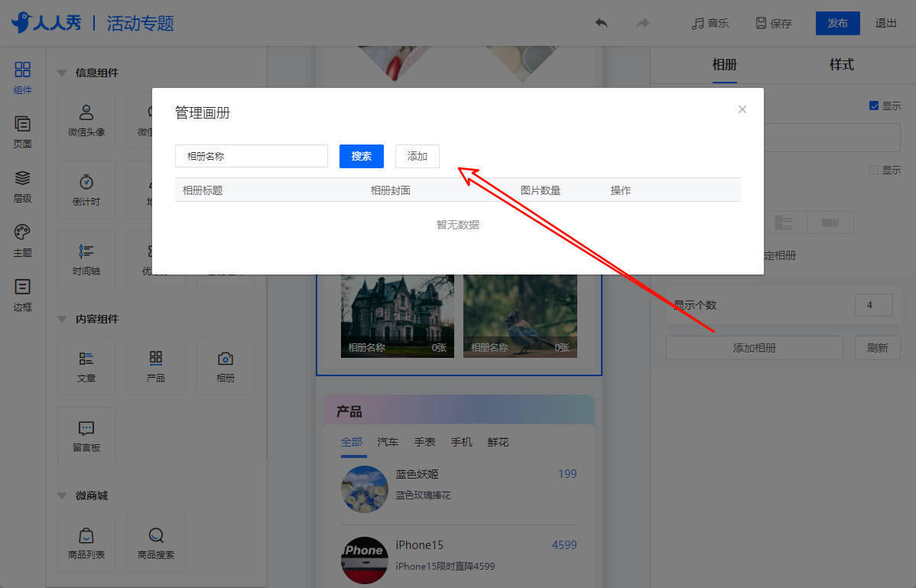The image size is (916, 588).
Task: Click the redo arrow icon
Action: click(x=642, y=23)
